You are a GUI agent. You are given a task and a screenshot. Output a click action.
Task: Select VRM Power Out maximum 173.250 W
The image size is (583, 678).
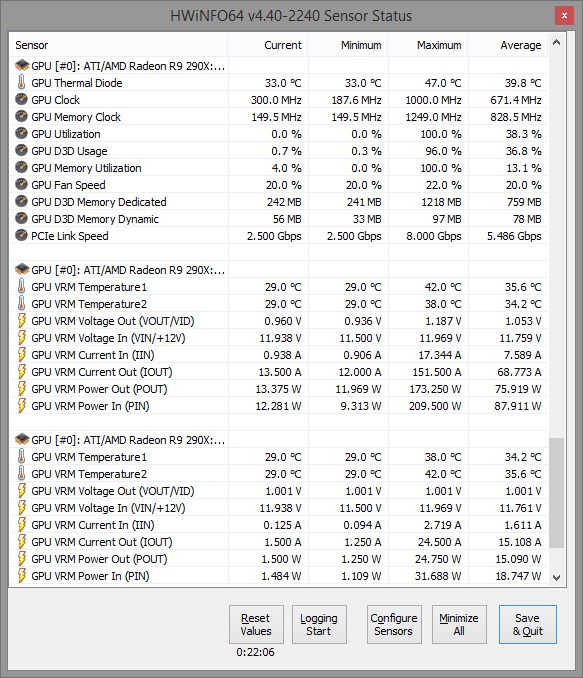(x=435, y=389)
